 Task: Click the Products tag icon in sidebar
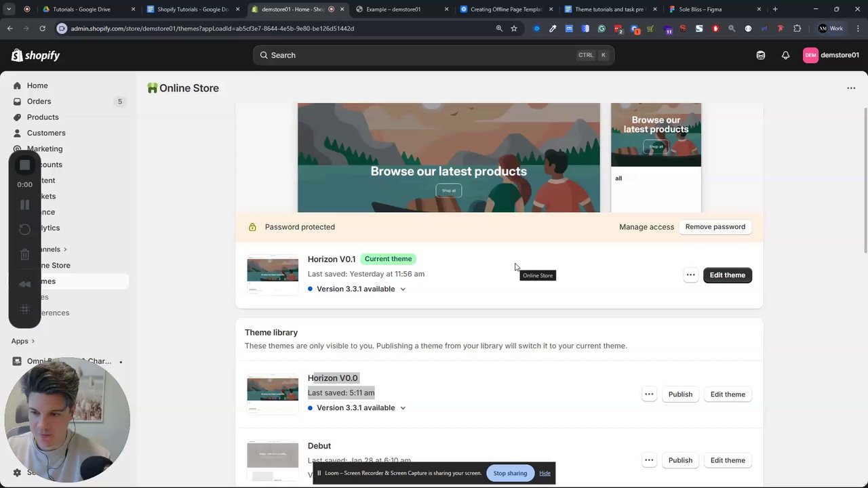click(x=17, y=117)
